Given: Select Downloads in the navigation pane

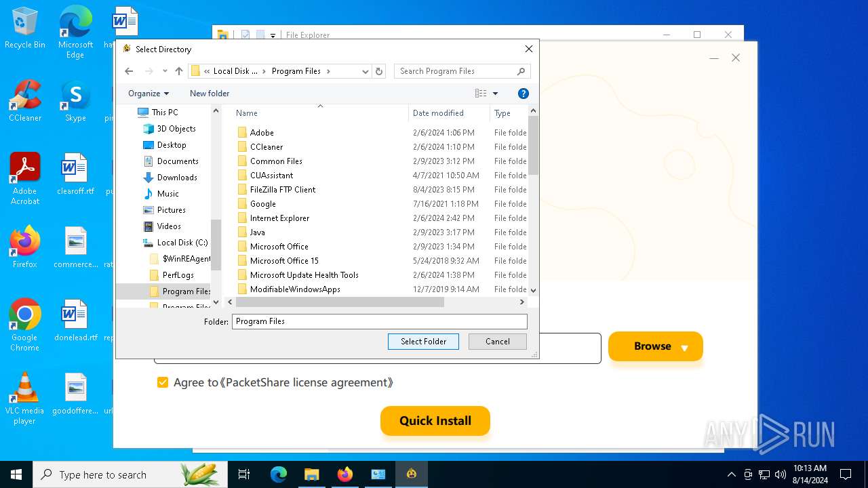Looking at the screenshot, I should tap(177, 178).
